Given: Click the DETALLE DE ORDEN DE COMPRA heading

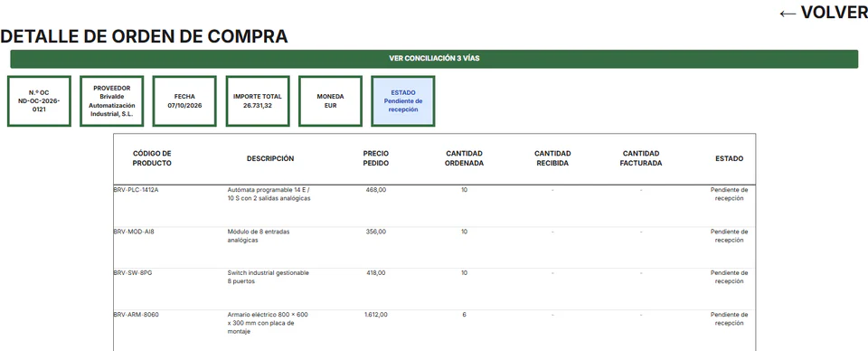Looking at the screenshot, I should point(144,36).
